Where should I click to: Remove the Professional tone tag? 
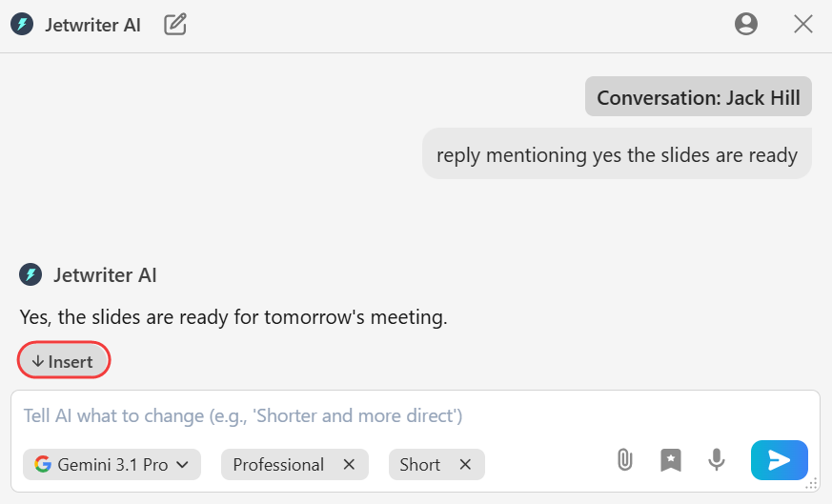tap(349, 465)
